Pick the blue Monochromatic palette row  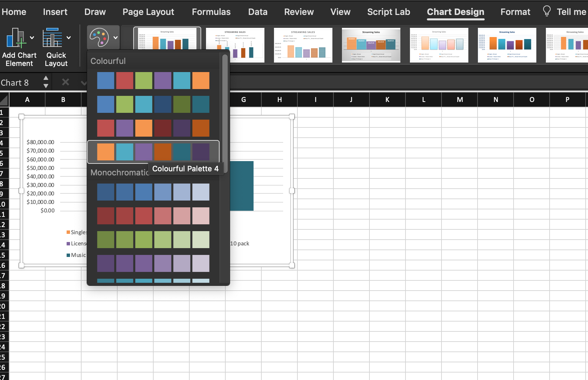click(x=153, y=192)
